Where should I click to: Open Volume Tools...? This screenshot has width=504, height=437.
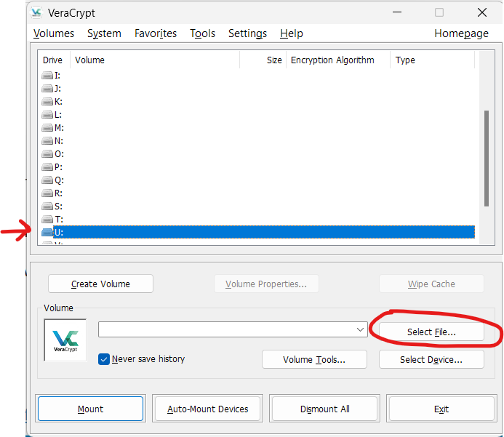[x=314, y=359]
